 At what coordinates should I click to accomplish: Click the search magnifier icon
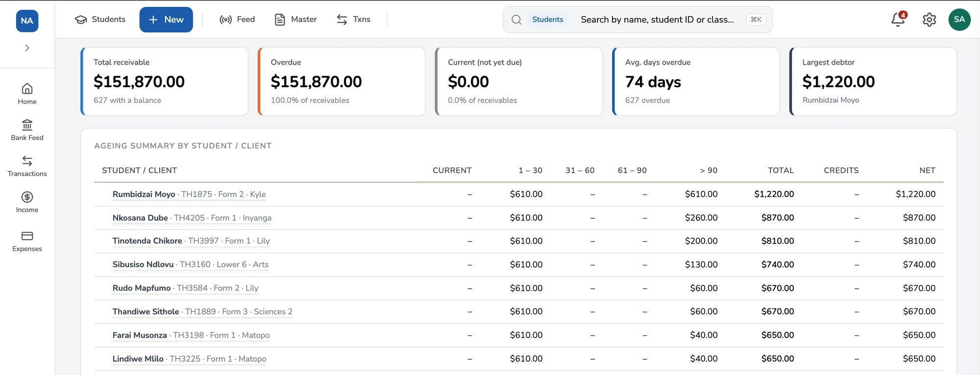coord(516,20)
